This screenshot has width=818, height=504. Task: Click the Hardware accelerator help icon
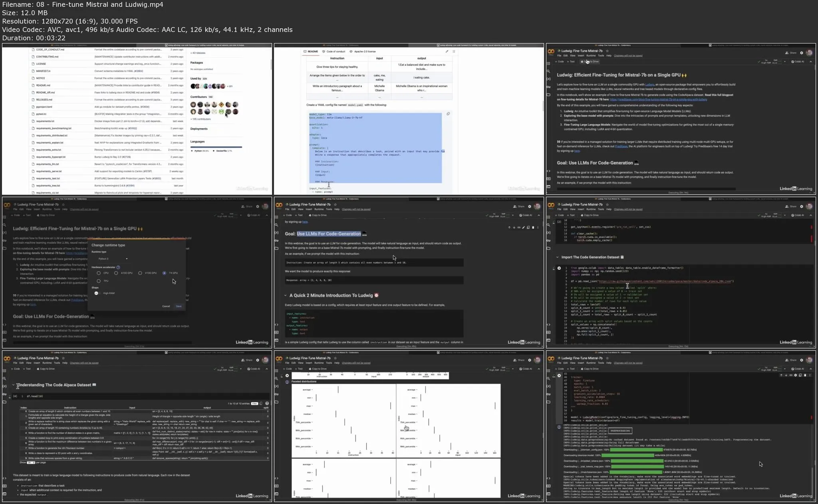tap(118, 267)
